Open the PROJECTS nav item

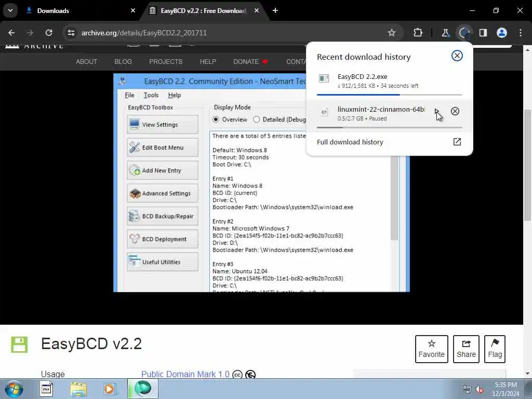click(166, 62)
